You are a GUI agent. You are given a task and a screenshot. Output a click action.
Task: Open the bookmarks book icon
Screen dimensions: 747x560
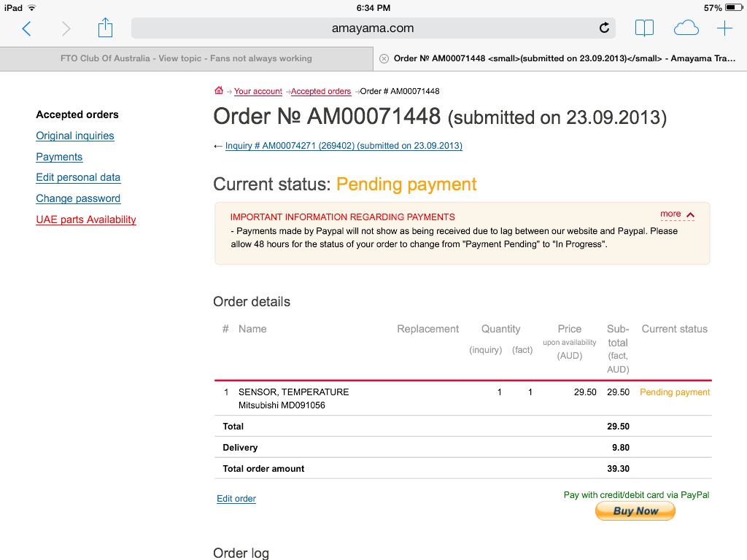pyautogui.click(x=644, y=28)
